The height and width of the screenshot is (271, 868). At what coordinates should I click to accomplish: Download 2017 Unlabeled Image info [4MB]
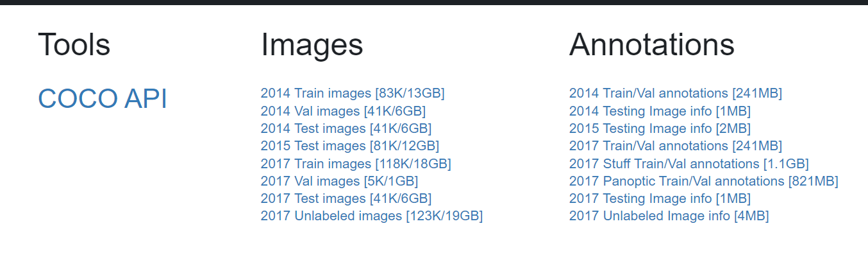[669, 216]
